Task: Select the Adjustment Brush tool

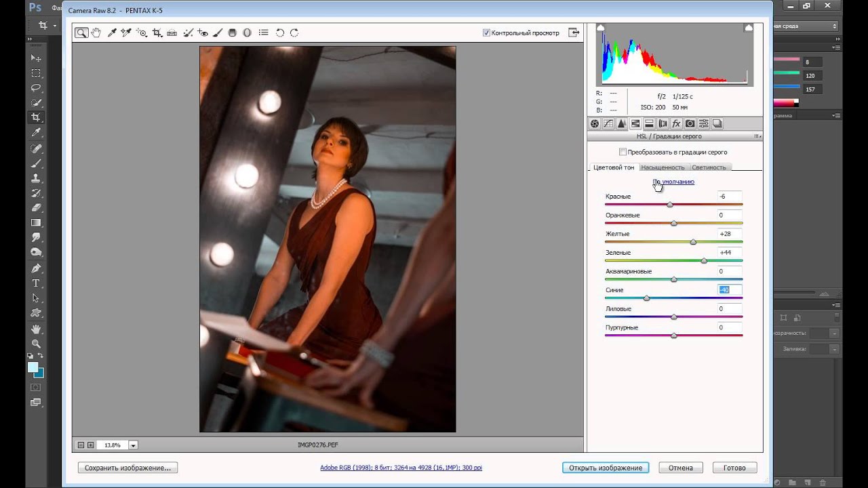Action: point(218,33)
